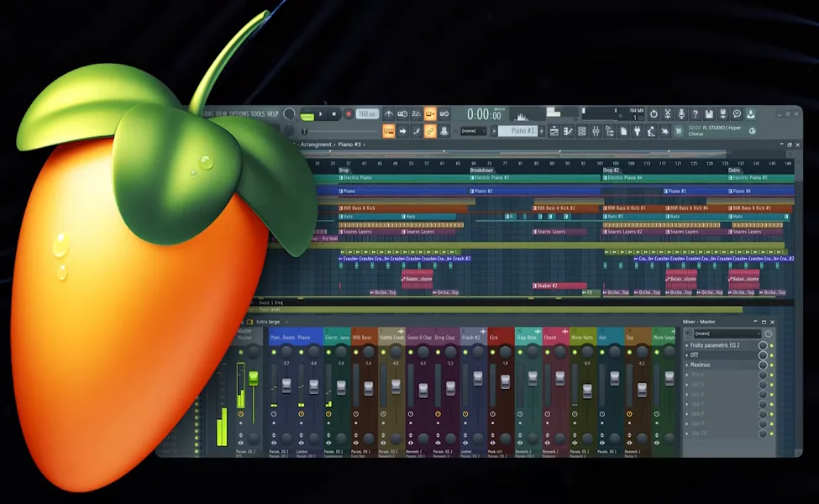Open the (none) input dropdown in Mixer - Master
819x504 pixels.
point(727,333)
